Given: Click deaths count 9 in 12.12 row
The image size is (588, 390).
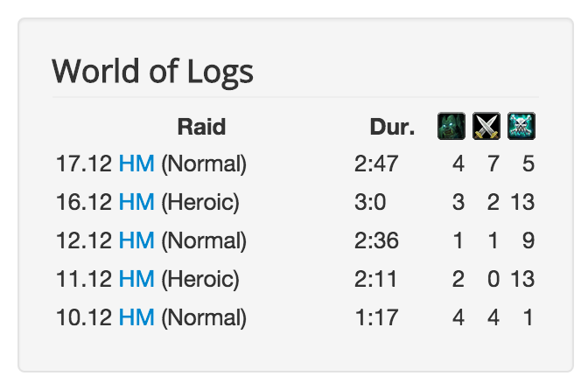Looking at the screenshot, I should 528,240.
